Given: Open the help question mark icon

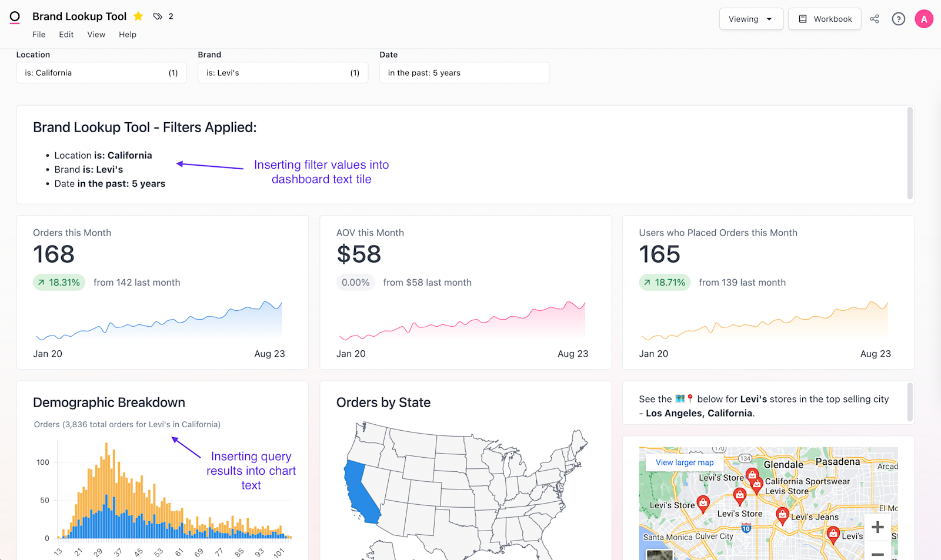Looking at the screenshot, I should (898, 19).
